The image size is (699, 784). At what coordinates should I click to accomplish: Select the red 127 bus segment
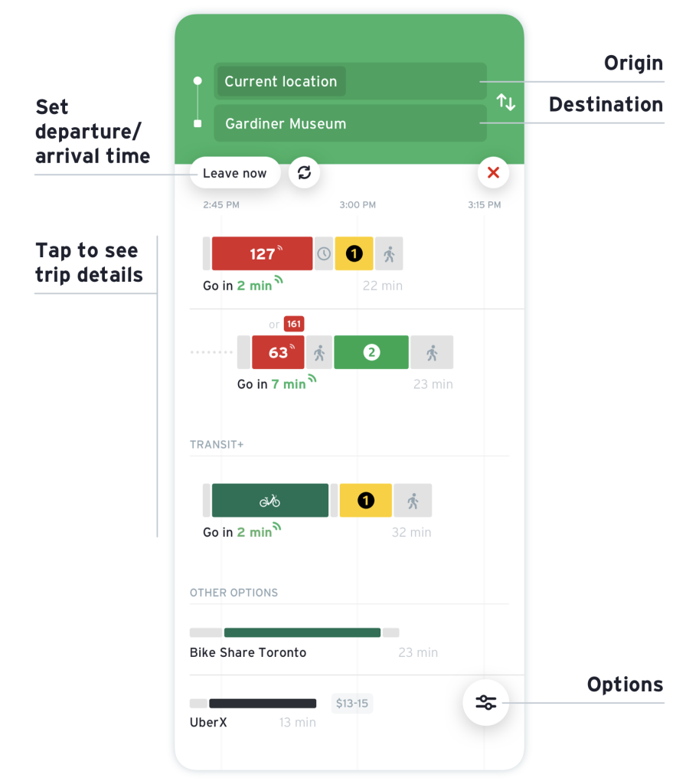click(262, 253)
